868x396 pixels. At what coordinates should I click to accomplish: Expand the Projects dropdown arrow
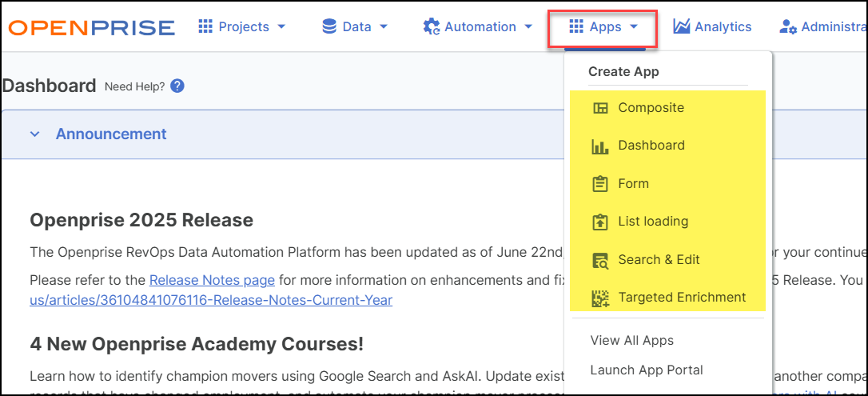click(281, 26)
